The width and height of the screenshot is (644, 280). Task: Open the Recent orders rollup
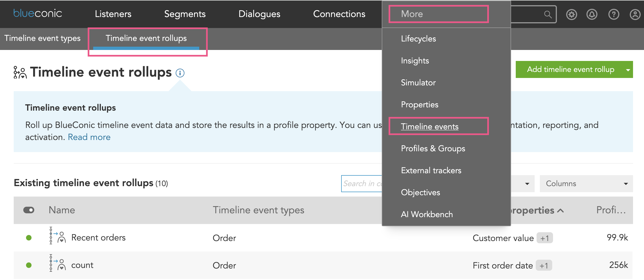pyautogui.click(x=98, y=237)
